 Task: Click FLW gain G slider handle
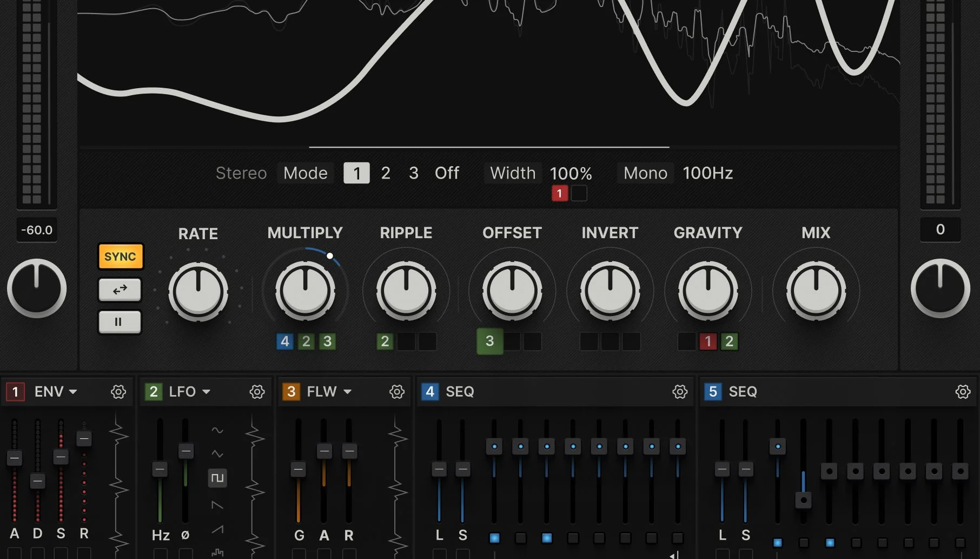[298, 469]
